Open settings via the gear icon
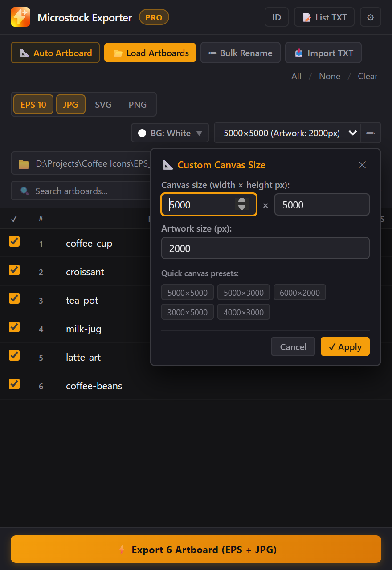Viewport: 392px width, 570px height. click(371, 17)
